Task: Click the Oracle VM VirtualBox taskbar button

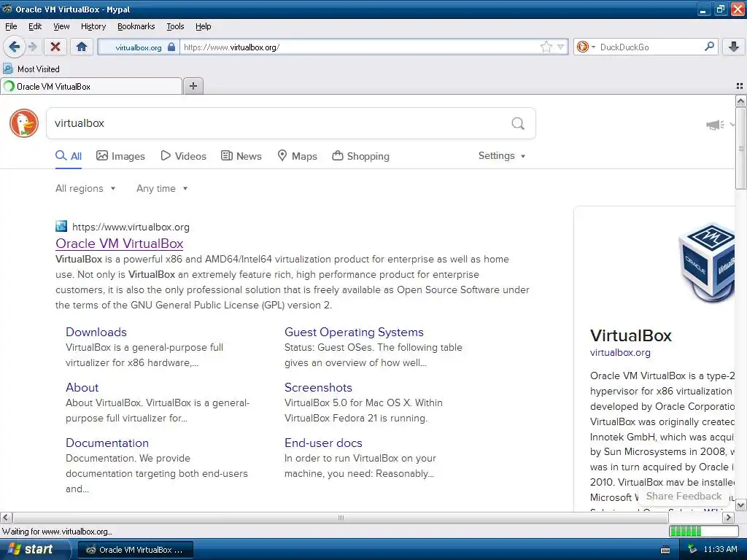Action: tap(135, 550)
